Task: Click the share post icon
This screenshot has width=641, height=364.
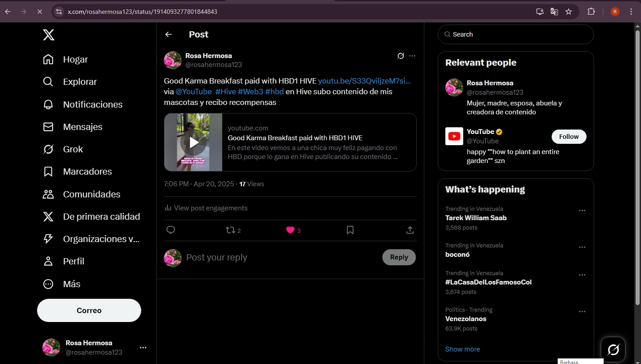Action: [x=410, y=230]
